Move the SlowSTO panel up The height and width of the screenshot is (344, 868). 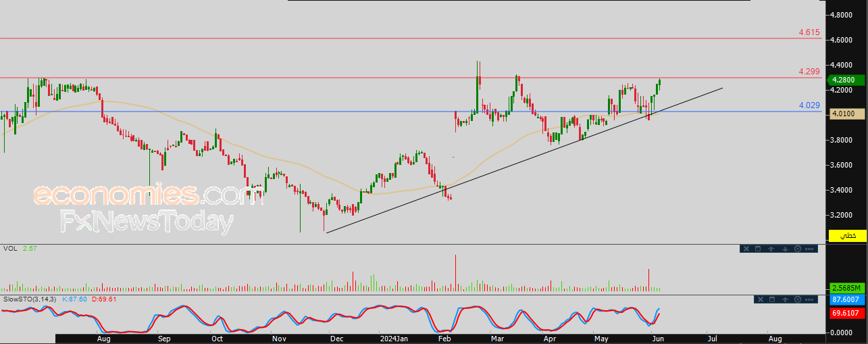(785, 299)
